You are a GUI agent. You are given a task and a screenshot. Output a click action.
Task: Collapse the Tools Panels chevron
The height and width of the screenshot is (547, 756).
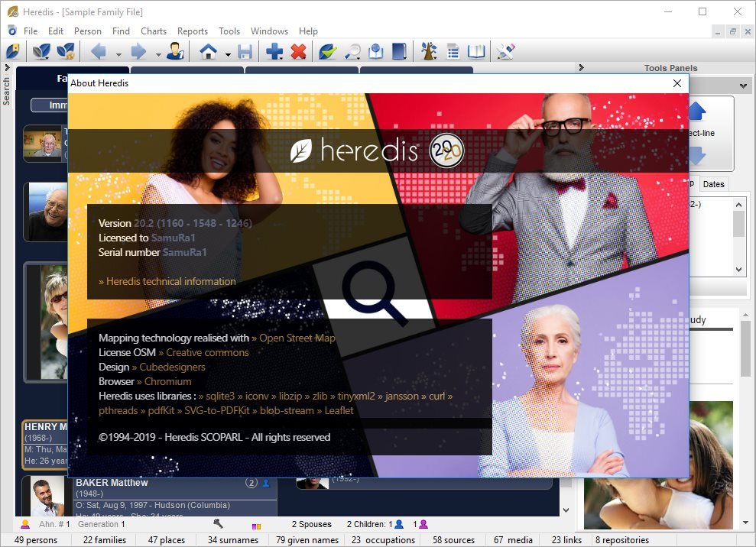582,68
